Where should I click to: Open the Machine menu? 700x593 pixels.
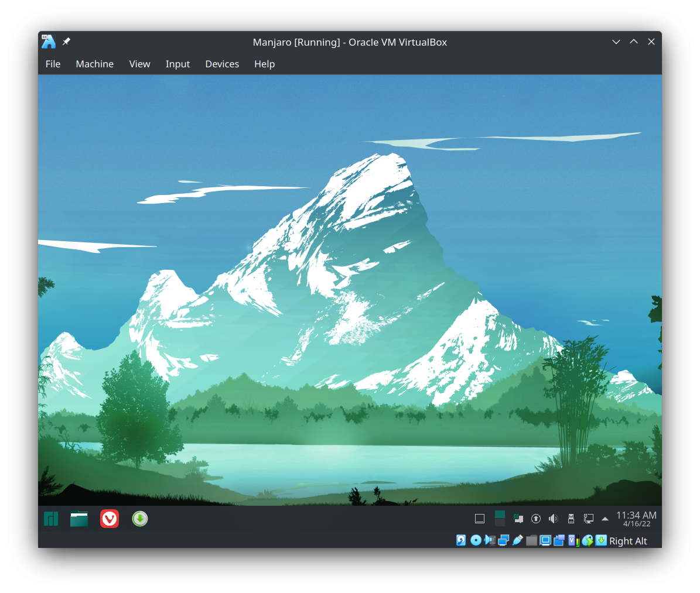click(x=94, y=64)
